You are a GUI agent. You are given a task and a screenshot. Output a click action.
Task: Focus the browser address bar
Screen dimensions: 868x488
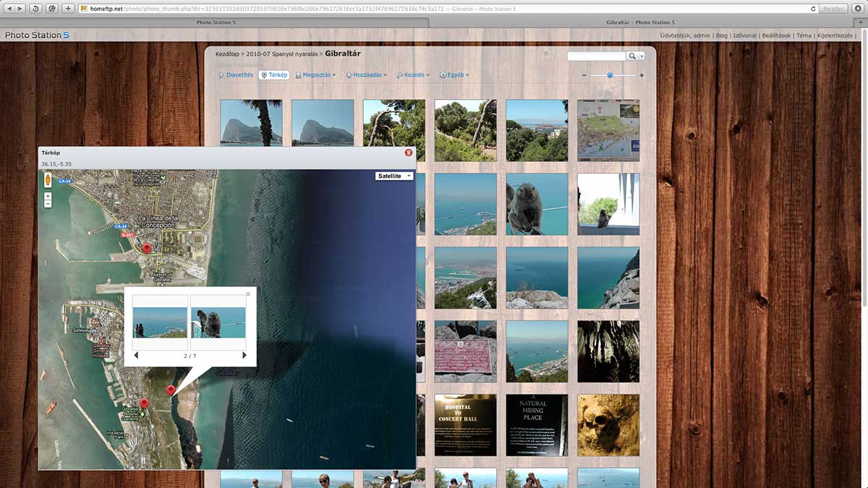[x=447, y=9]
